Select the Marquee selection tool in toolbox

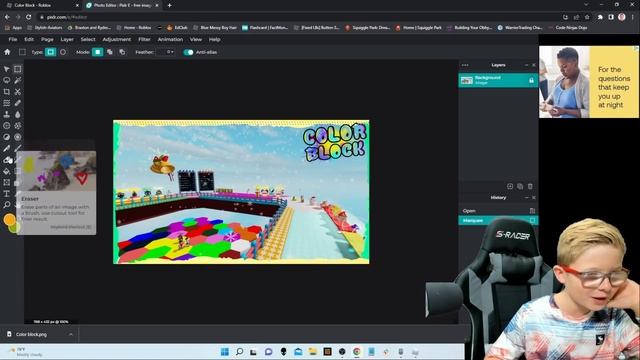coord(18,69)
